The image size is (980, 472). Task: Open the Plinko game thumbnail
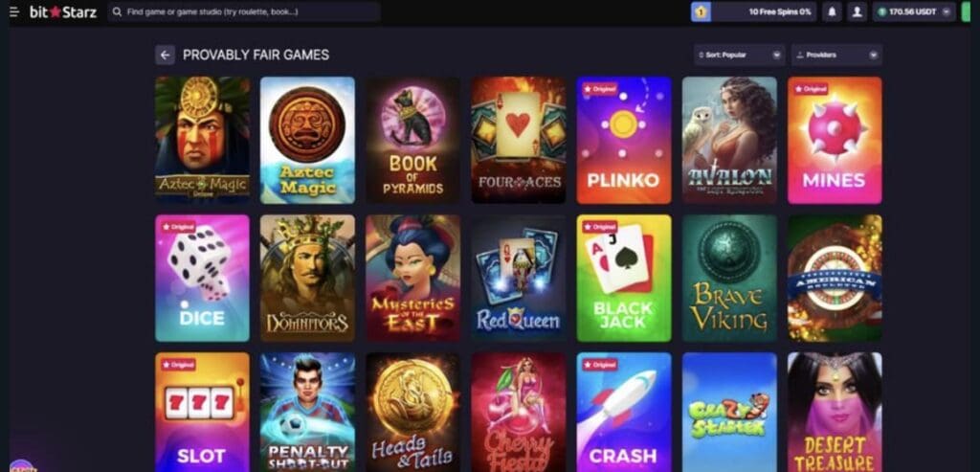pos(624,140)
